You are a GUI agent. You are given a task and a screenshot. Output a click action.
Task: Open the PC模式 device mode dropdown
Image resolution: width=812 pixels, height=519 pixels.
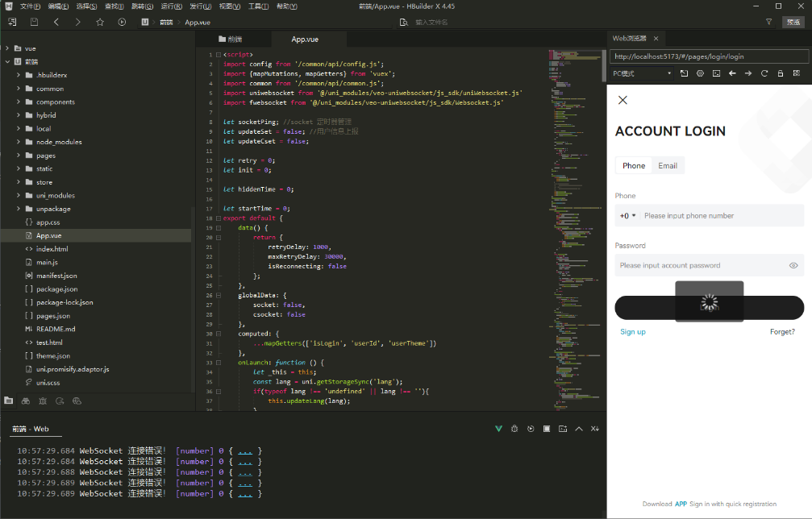coord(643,73)
